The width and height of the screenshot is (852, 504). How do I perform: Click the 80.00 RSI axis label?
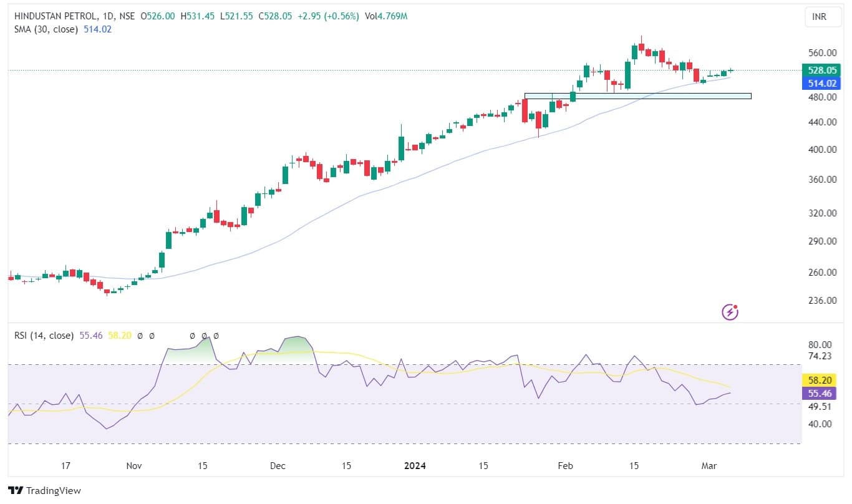tap(820, 345)
